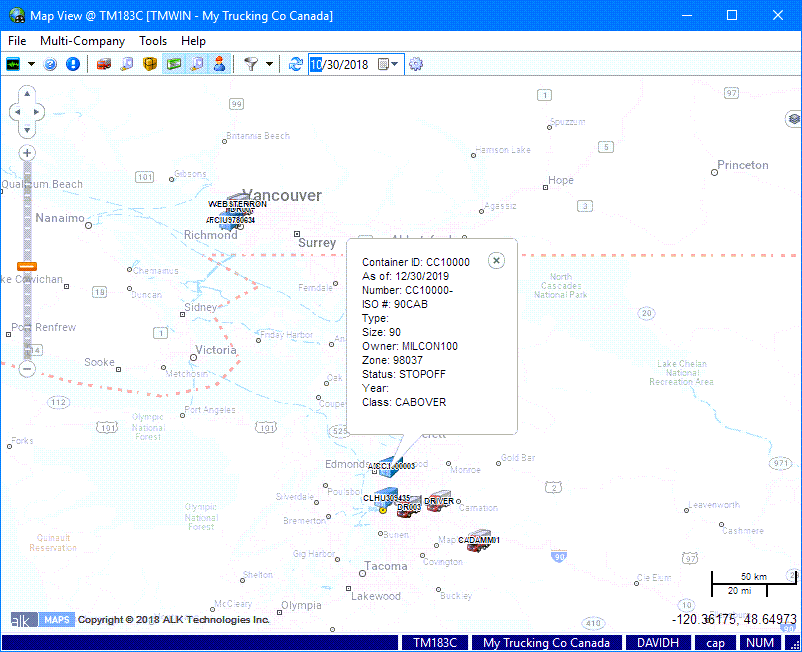
Task: Click the yellow package freight icon
Action: 150,64
